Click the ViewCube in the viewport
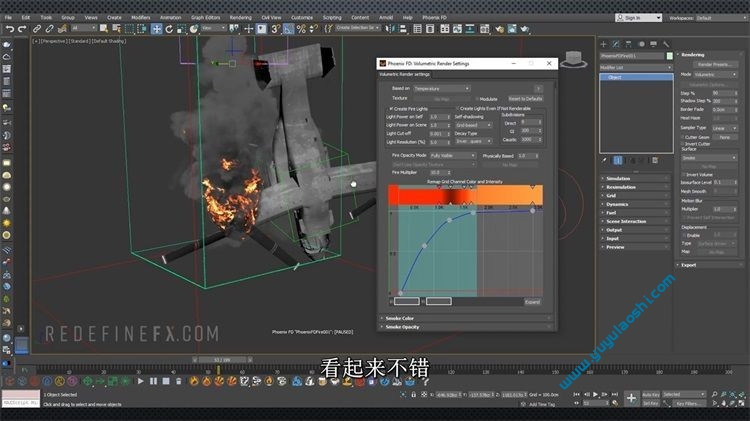750x421 pixels. [574, 59]
